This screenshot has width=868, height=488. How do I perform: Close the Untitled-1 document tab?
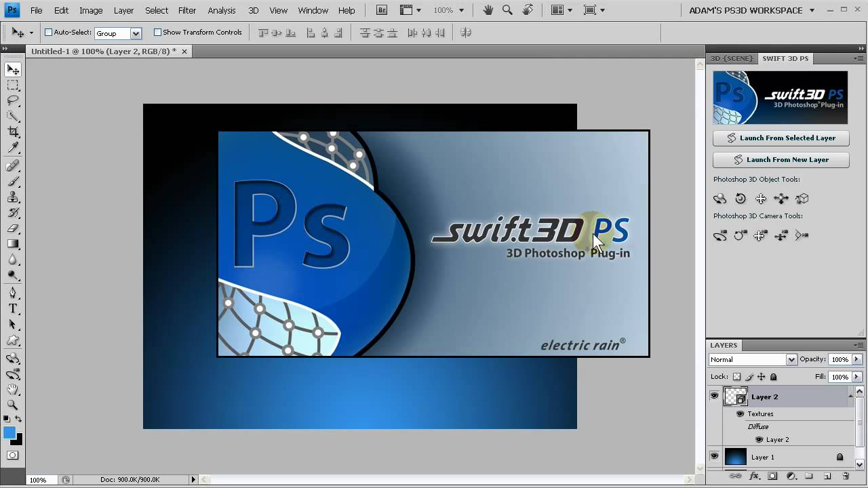[x=184, y=52]
